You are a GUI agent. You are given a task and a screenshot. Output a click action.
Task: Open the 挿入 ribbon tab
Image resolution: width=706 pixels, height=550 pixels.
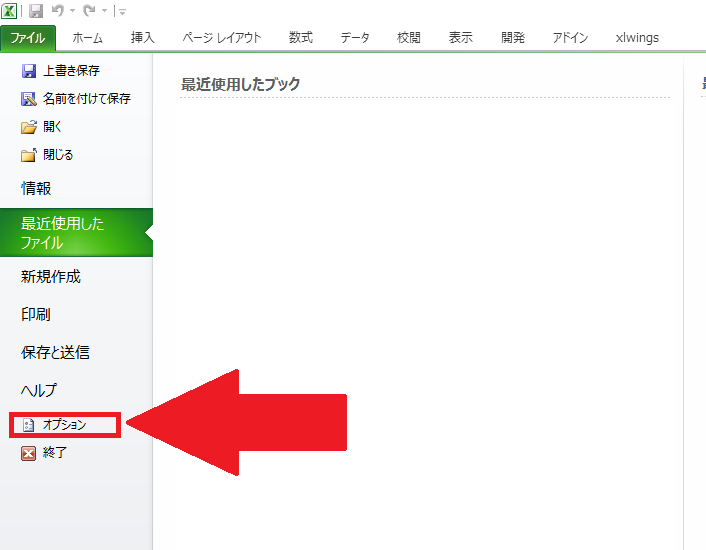[x=143, y=38]
